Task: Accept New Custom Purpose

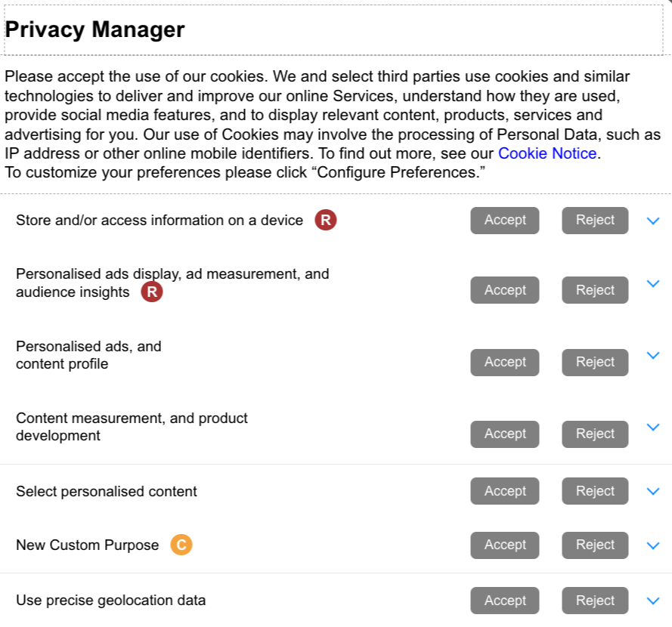Action: [505, 545]
